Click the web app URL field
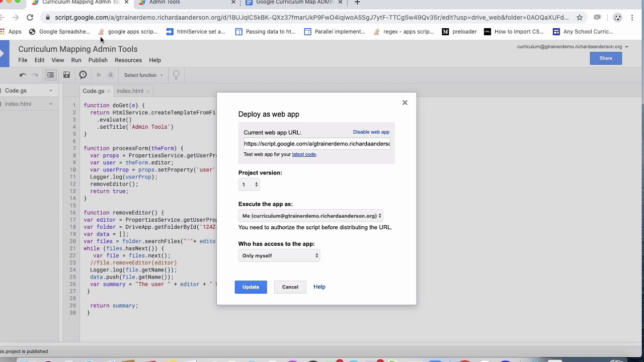The width and height of the screenshot is (644, 362). coord(317,144)
